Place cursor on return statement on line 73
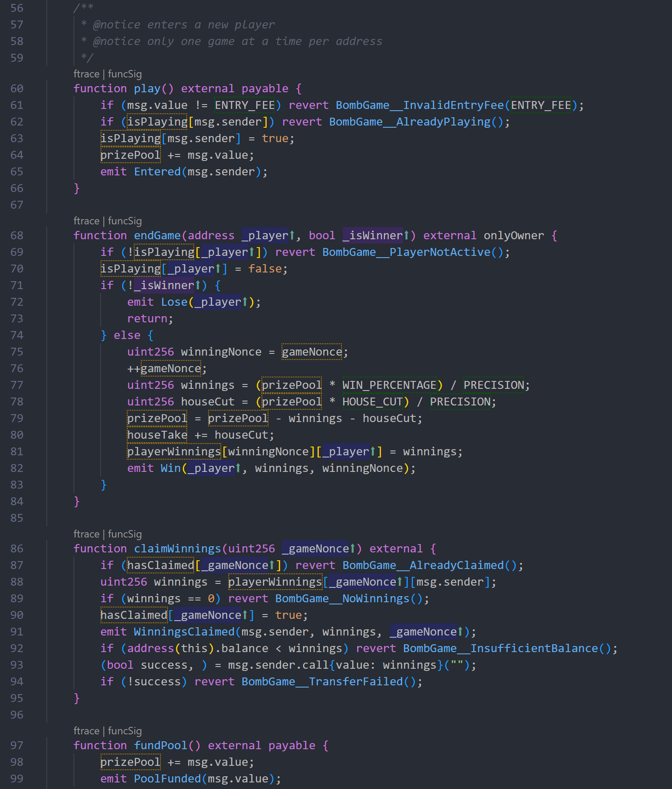 pyautogui.click(x=147, y=318)
